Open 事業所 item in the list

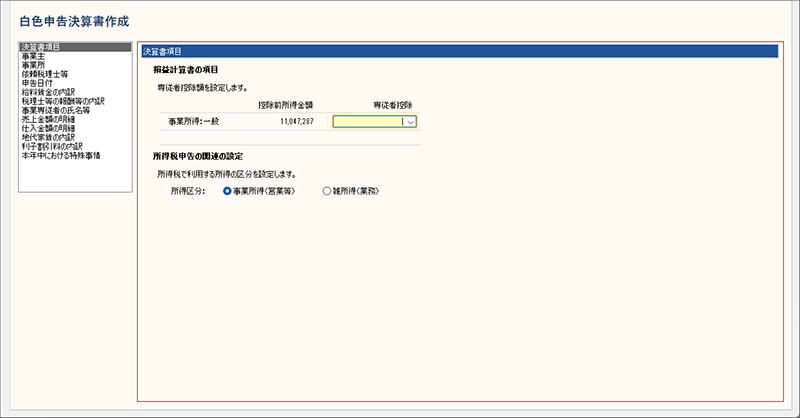point(32,65)
